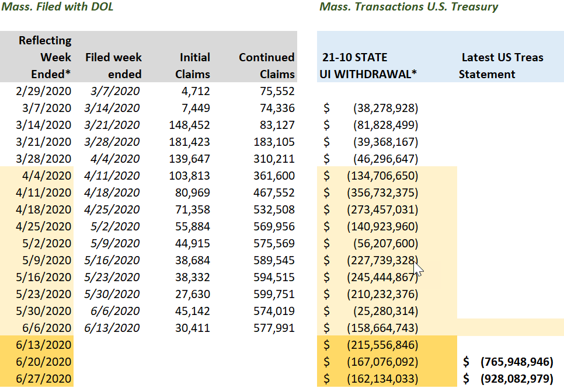Viewport: 564px width, 392px height.
Task: Click the "Latest US Treas Statement" header
Action: (x=501, y=65)
